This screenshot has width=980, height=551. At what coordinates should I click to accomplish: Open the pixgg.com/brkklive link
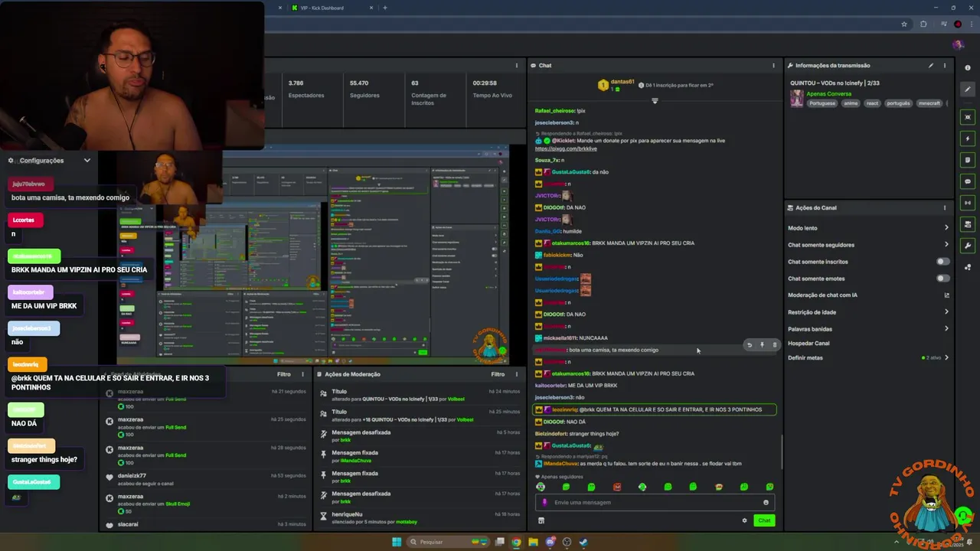coord(566,148)
